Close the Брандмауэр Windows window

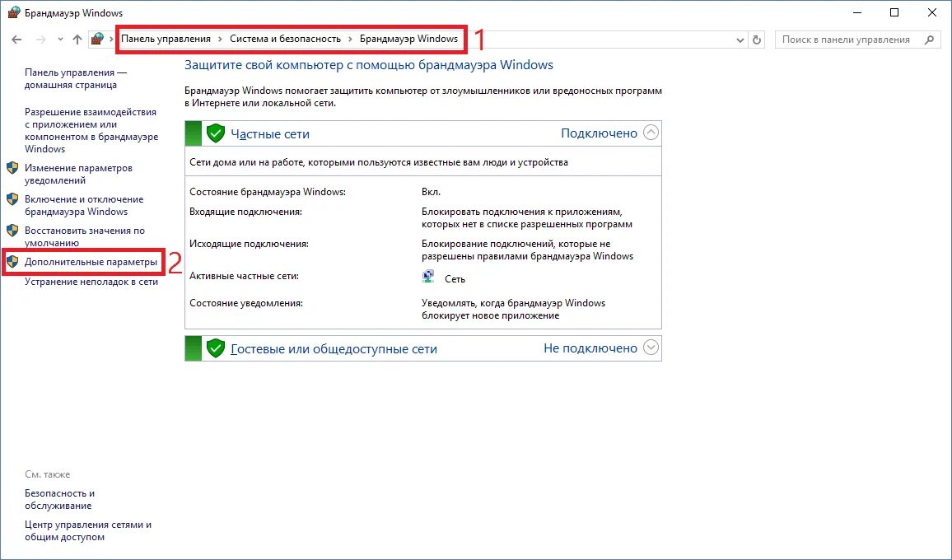932,12
